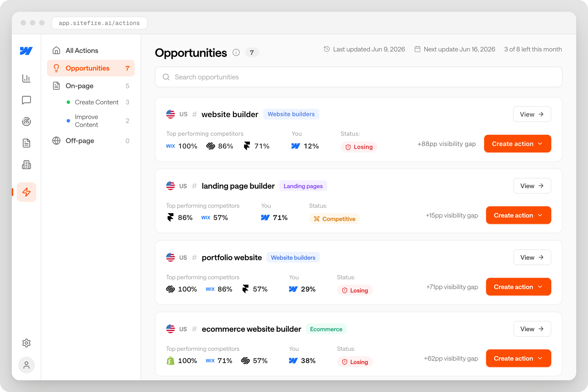The height and width of the screenshot is (392, 588).
Task: Click 'Last updated Jun 9, 2026' text
Action: [x=369, y=49]
